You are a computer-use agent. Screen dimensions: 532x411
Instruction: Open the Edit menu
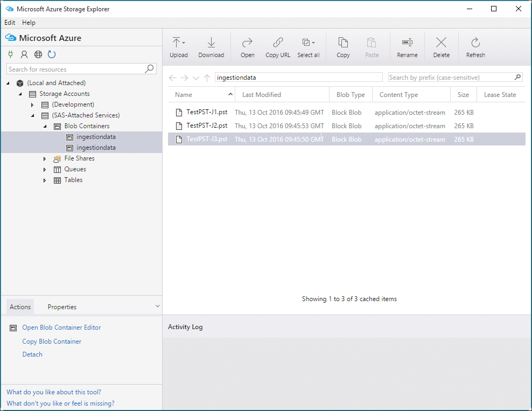pos(10,23)
